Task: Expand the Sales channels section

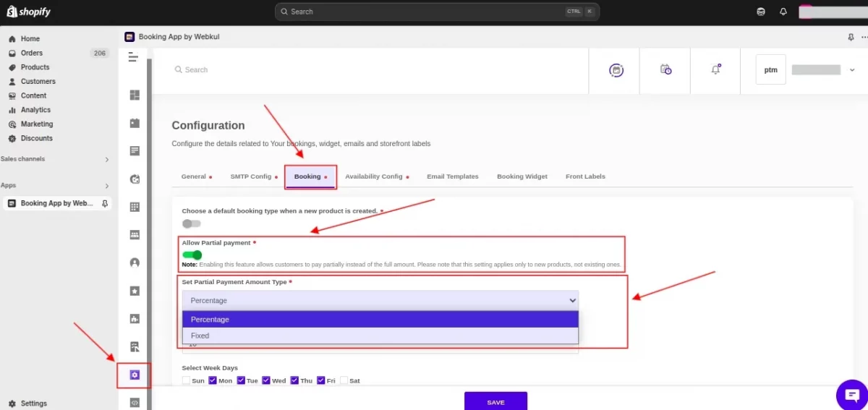Action: click(107, 159)
